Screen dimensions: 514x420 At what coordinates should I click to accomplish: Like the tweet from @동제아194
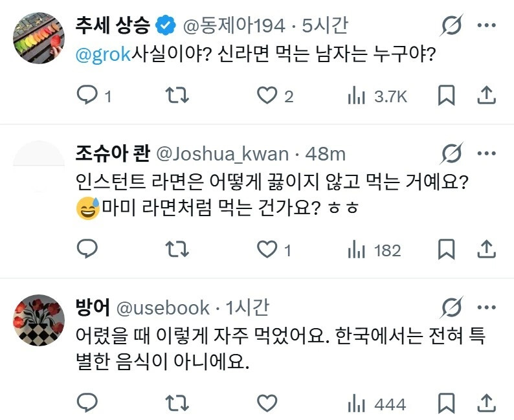click(x=267, y=96)
